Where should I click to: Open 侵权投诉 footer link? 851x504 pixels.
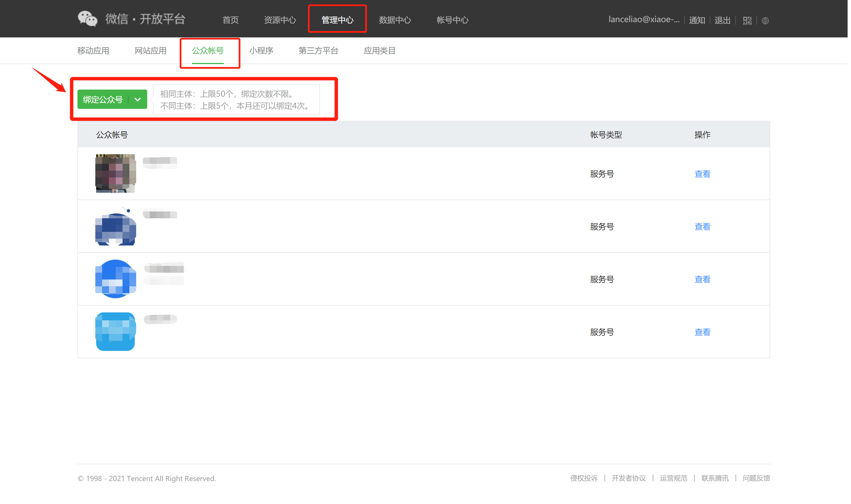586,480
